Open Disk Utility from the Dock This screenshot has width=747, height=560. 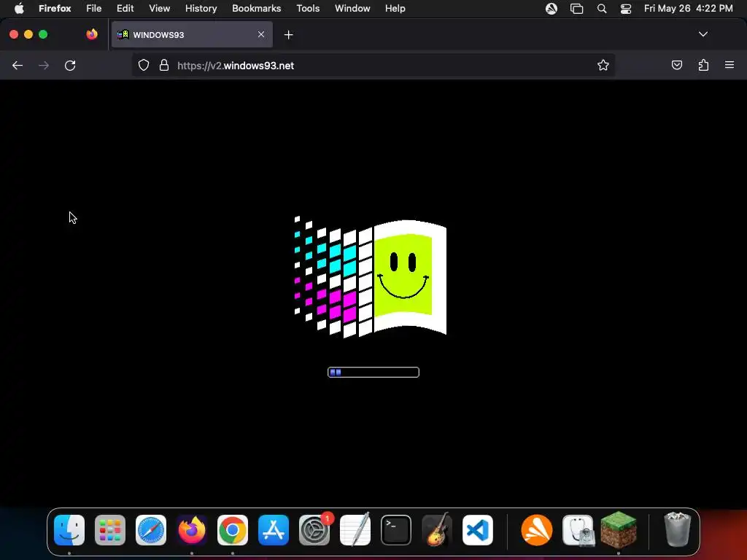[x=578, y=530]
